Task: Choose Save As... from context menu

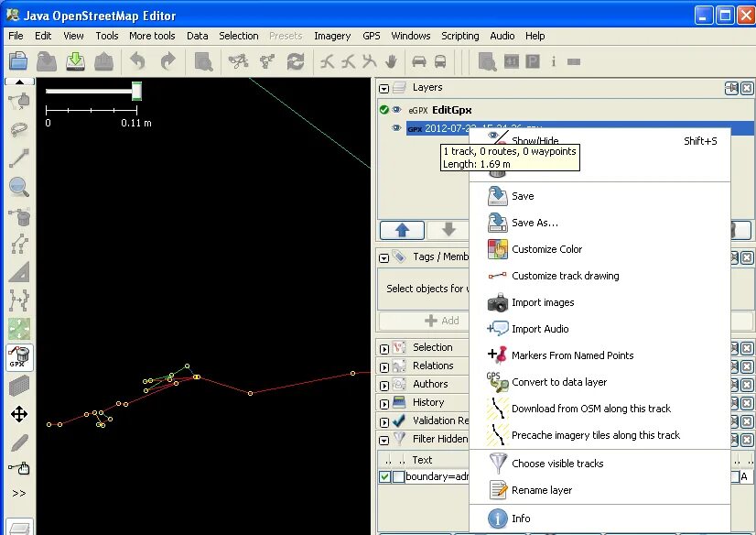Action: pyautogui.click(x=599, y=223)
